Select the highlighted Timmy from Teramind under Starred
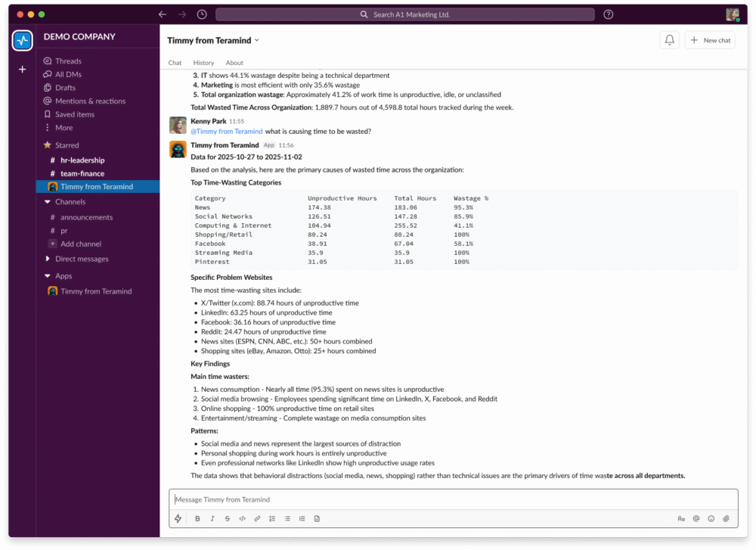Image resolution: width=756 pixels, height=550 pixels. (98, 187)
